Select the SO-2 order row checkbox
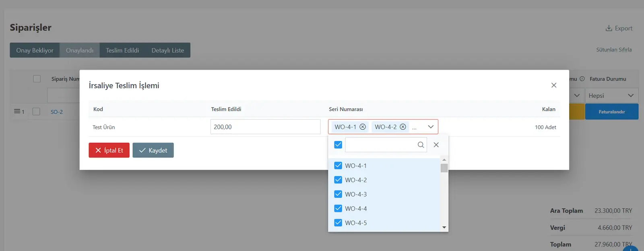This screenshot has width=644, height=251. click(36, 112)
